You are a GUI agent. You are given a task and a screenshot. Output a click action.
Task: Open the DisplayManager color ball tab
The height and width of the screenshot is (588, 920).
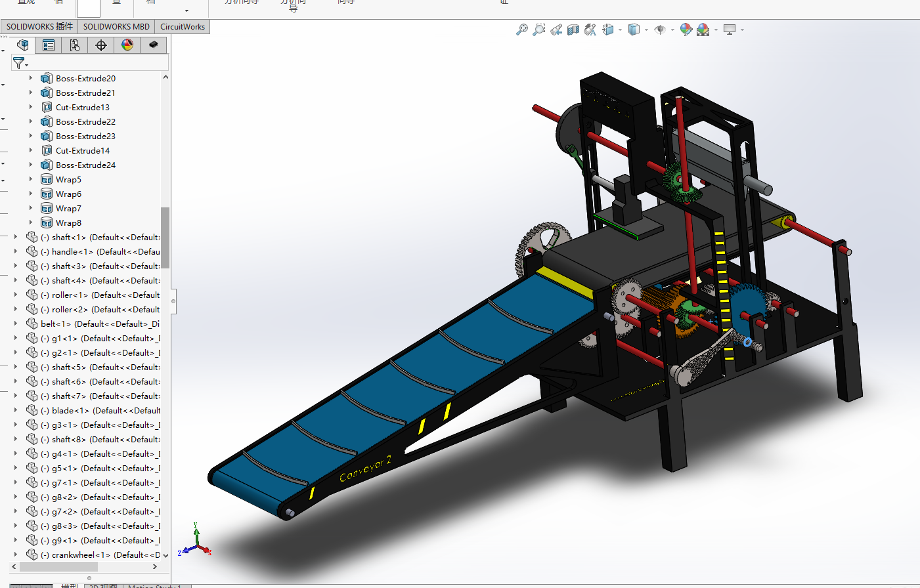[x=127, y=45]
